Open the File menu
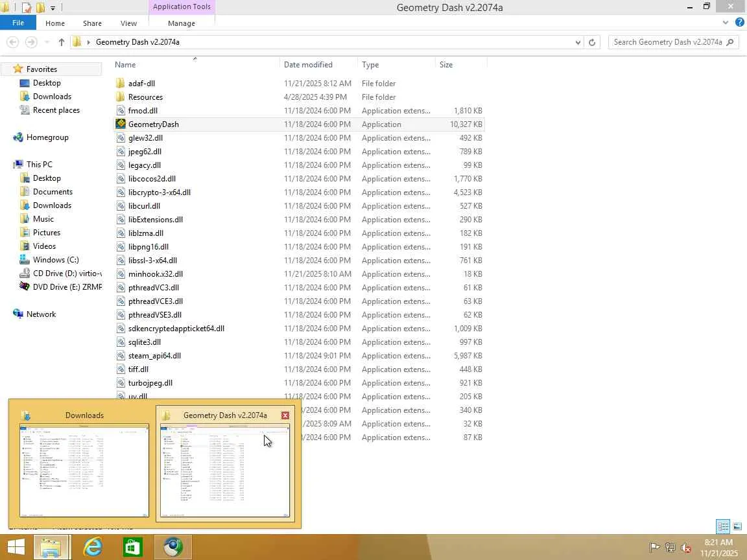Viewport: 747px width, 560px height. click(18, 23)
